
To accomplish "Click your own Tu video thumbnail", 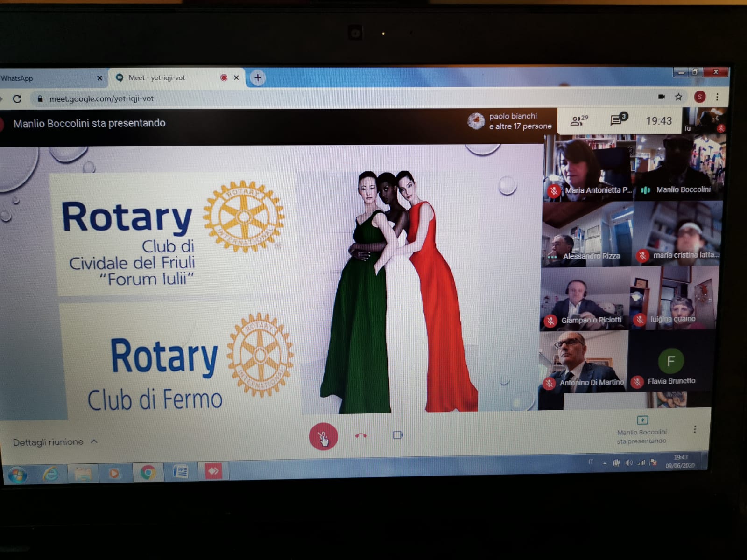I will click(704, 121).
